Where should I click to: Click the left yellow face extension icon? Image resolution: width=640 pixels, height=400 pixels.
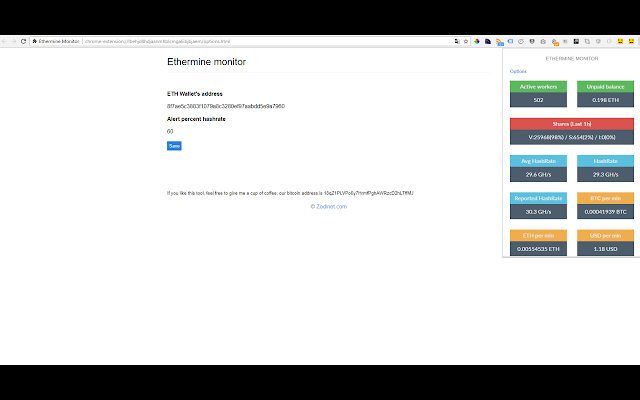pyautogui.click(x=620, y=41)
